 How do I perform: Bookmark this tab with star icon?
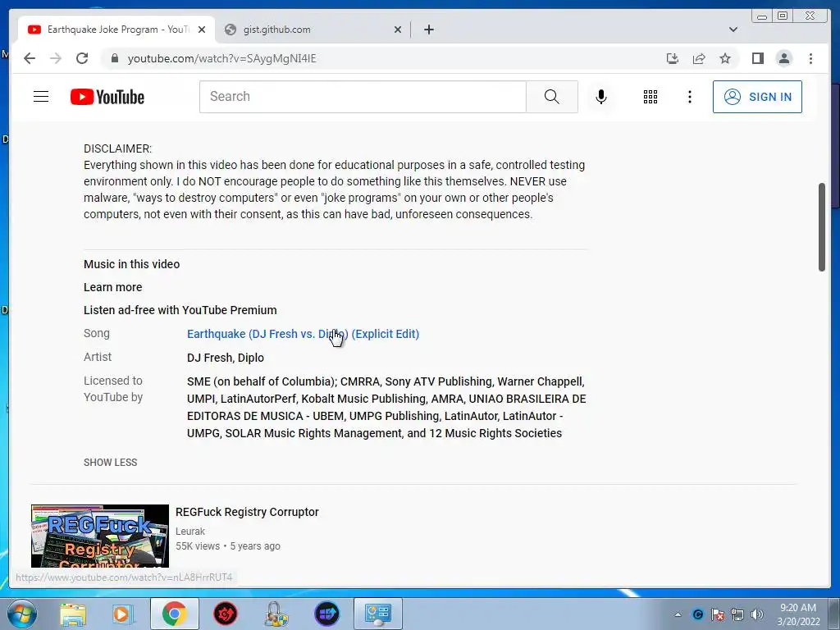click(x=725, y=58)
